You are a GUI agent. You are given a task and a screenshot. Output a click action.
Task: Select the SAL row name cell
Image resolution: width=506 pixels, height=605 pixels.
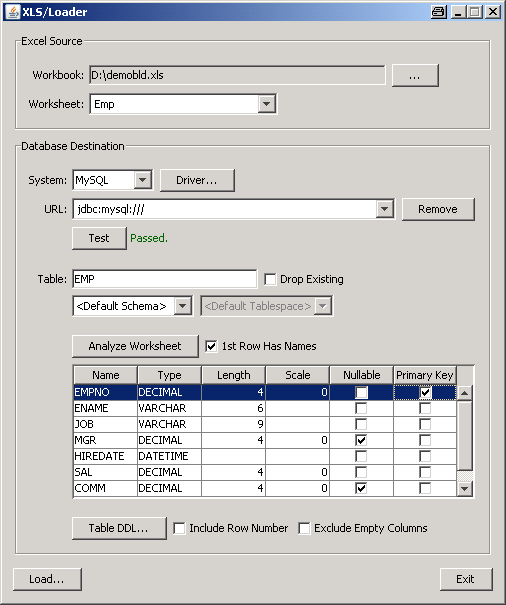(105, 472)
